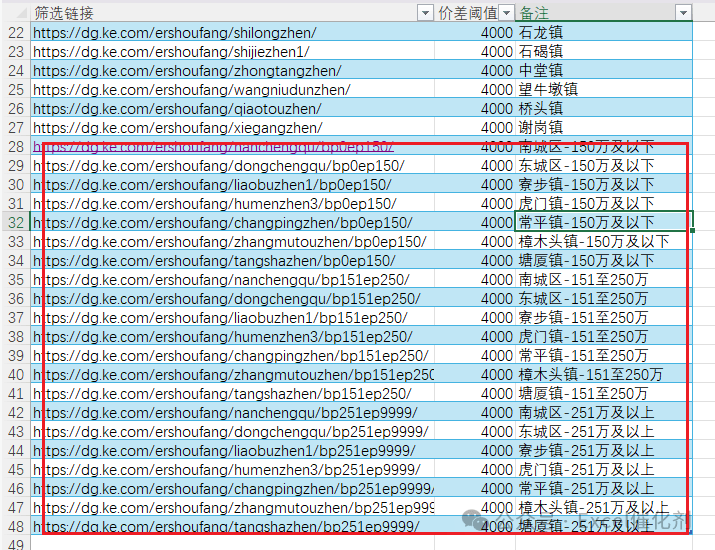The height and width of the screenshot is (550, 715).
Task: Click the liaobuzhen1/bp251ep9999 URL cell
Action: 232,451
